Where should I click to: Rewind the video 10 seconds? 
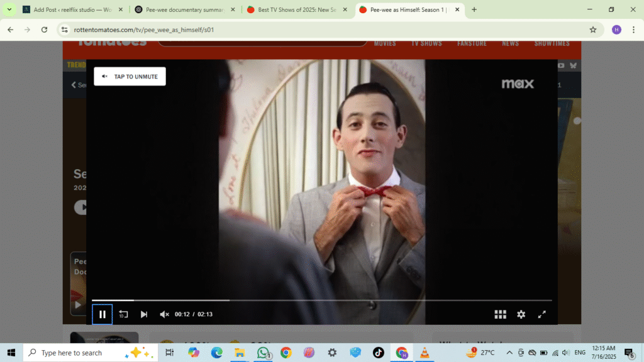[123, 314]
